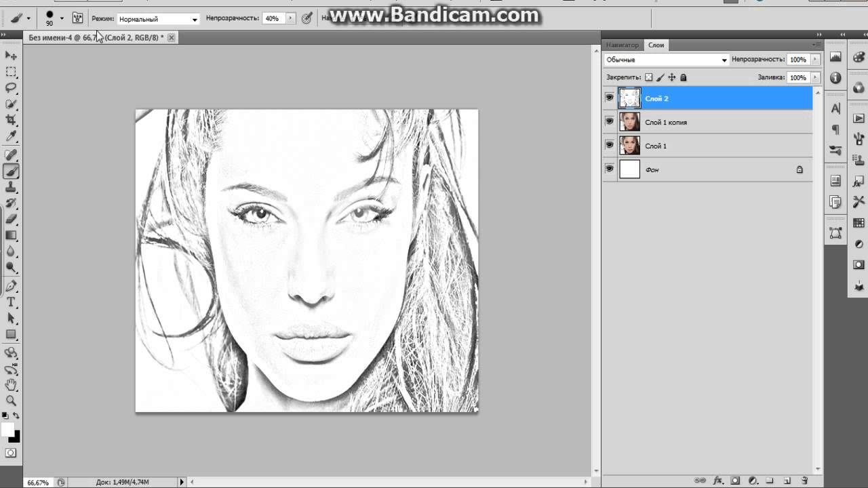Hide the Слой 1 layer
Image resolution: width=868 pixels, height=488 pixels.
[x=610, y=145]
